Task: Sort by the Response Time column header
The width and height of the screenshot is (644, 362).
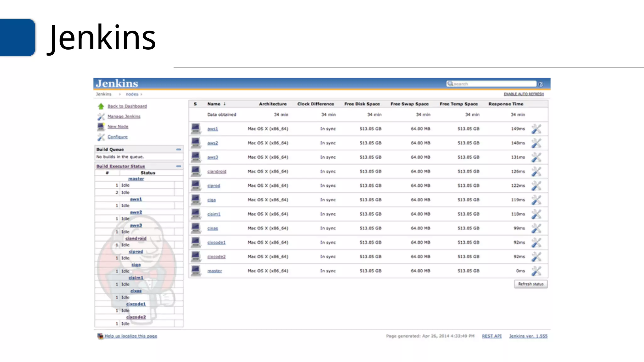Action: pyautogui.click(x=506, y=104)
